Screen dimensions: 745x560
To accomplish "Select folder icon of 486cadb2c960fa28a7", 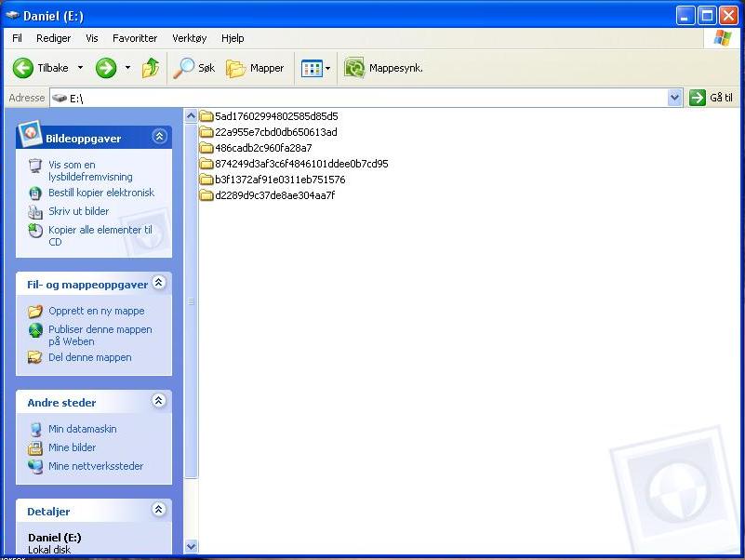I will (x=206, y=148).
